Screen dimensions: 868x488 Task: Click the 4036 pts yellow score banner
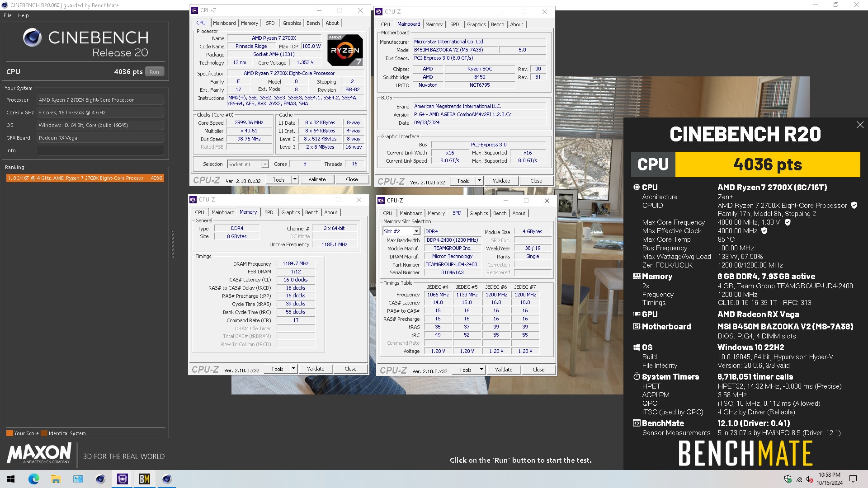(768, 164)
